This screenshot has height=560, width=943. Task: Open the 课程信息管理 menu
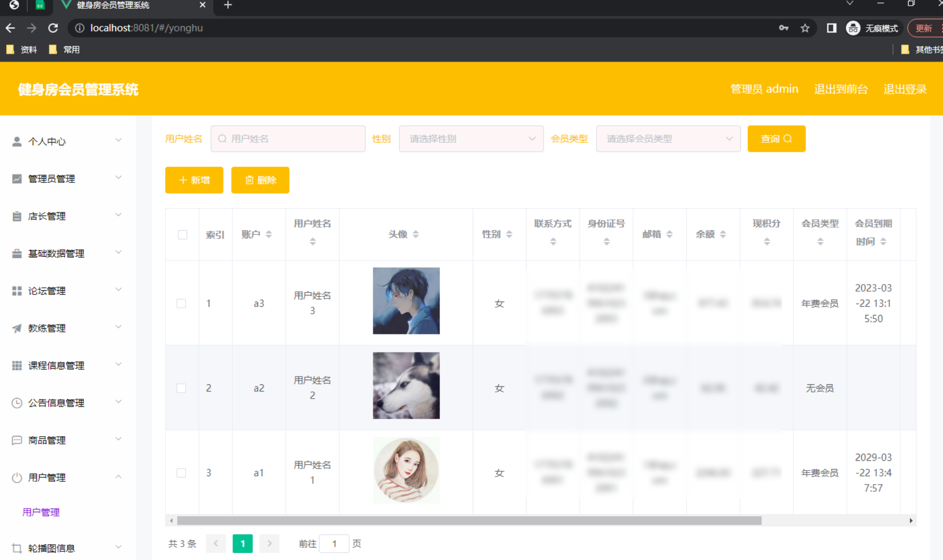tap(68, 365)
